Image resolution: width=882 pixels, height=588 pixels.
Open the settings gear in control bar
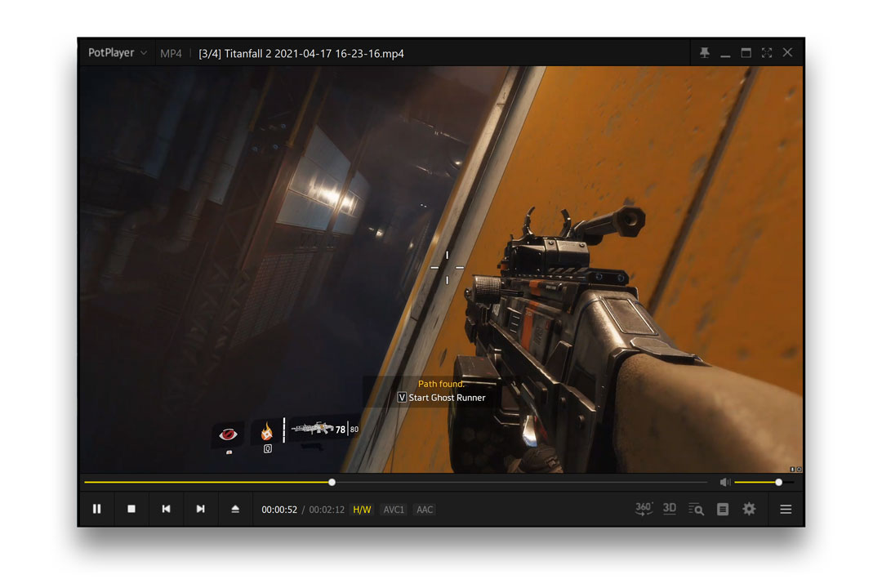749,510
